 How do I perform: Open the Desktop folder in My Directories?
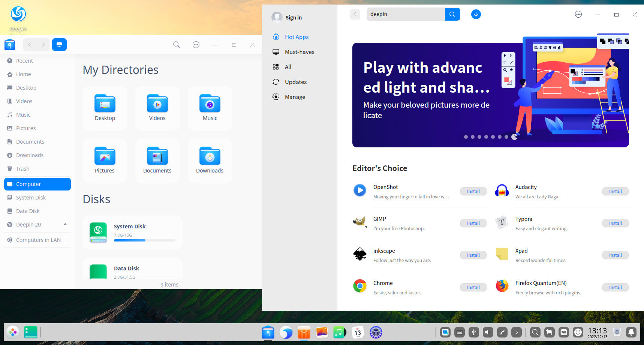[105, 108]
